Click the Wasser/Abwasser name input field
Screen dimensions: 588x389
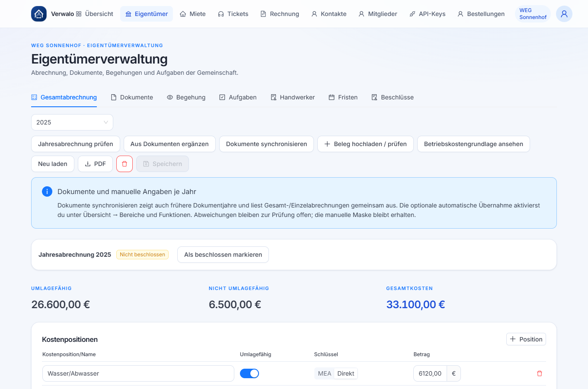138,373
